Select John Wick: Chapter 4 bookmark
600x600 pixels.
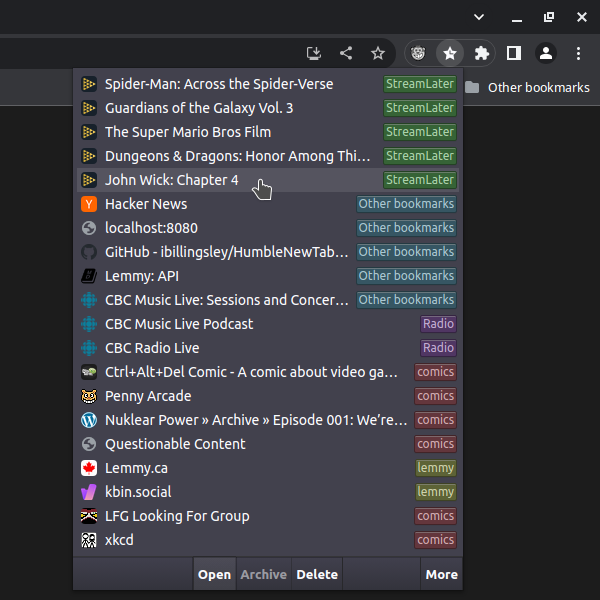point(268,180)
